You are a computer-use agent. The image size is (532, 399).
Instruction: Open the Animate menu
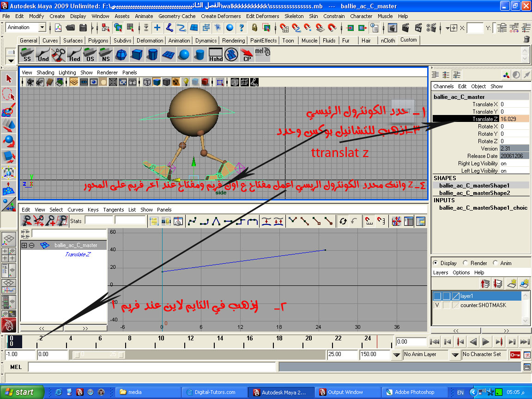[x=144, y=16]
